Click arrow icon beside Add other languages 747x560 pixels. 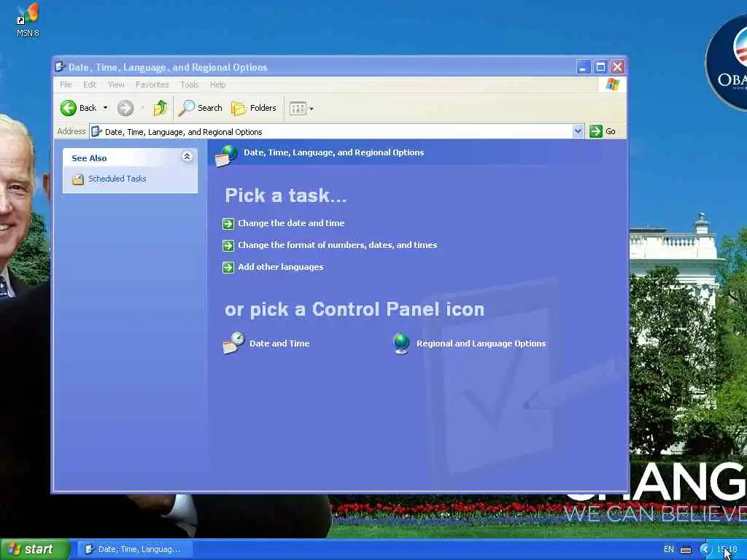(x=228, y=267)
